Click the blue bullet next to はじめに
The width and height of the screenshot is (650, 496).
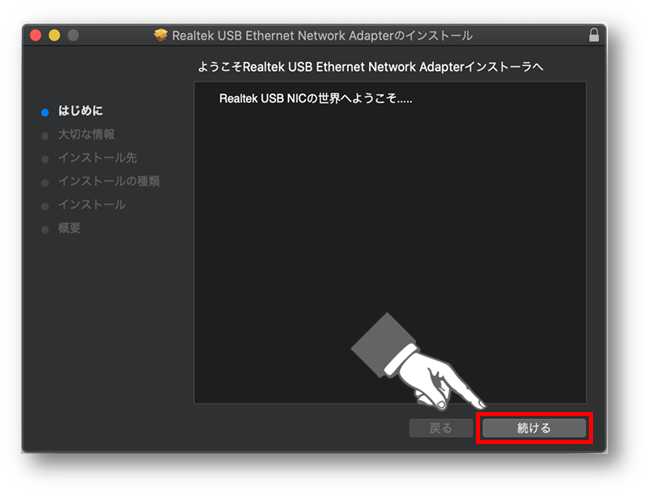coord(45,112)
